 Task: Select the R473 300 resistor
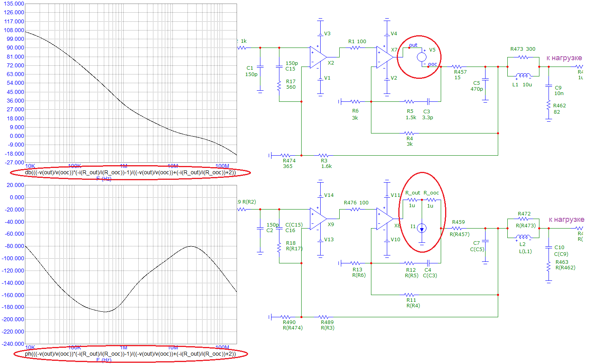[523, 57]
